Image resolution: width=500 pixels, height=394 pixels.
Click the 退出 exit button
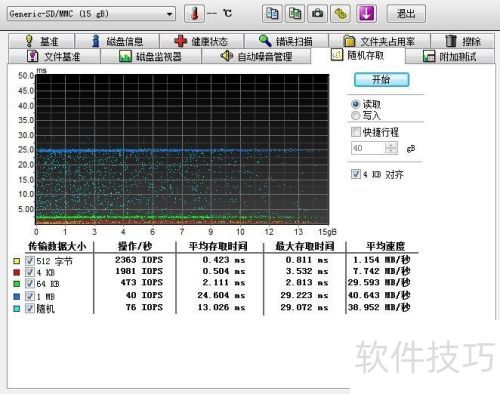pos(406,14)
